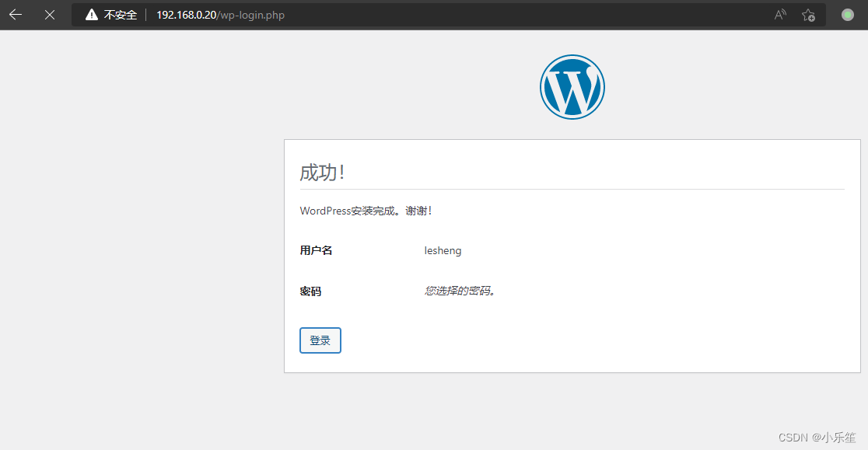
Task: Click the 密码 label
Action: pyautogui.click(x=310, y=291)
